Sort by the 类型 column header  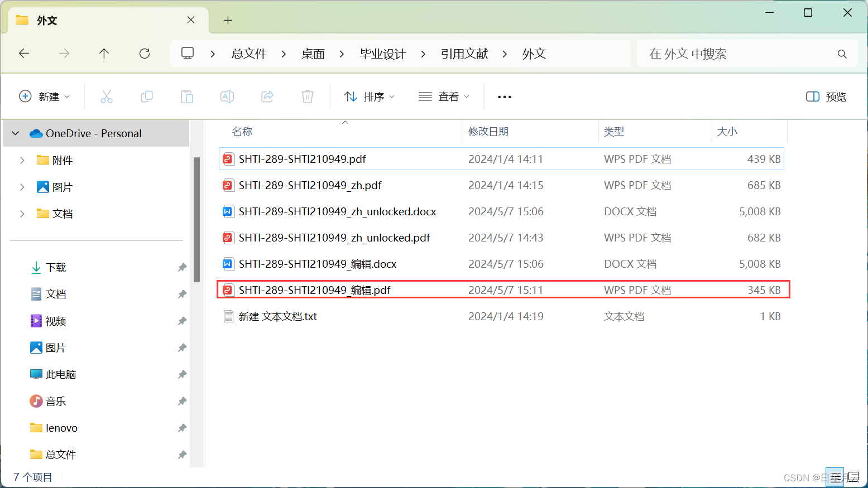[614, 132]
